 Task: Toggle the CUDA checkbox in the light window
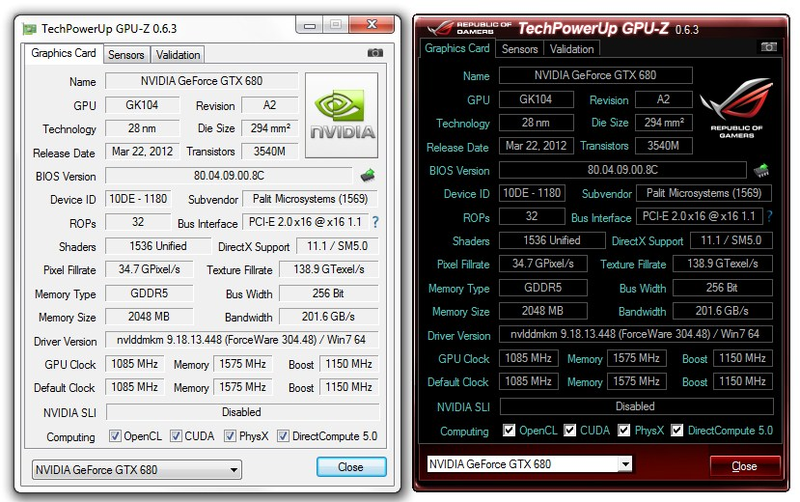coord(176,436)
